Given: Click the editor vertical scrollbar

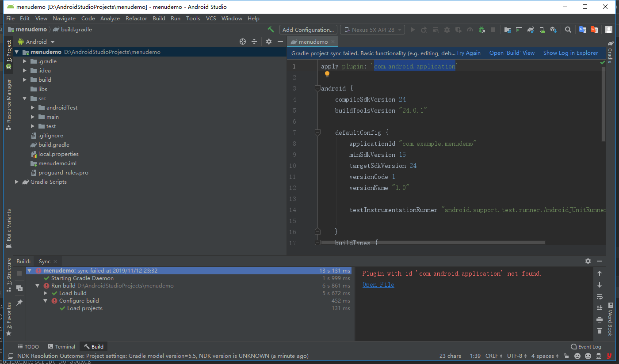Looking at the screenshot, I should pyautogui.click(x=603, y=104).
